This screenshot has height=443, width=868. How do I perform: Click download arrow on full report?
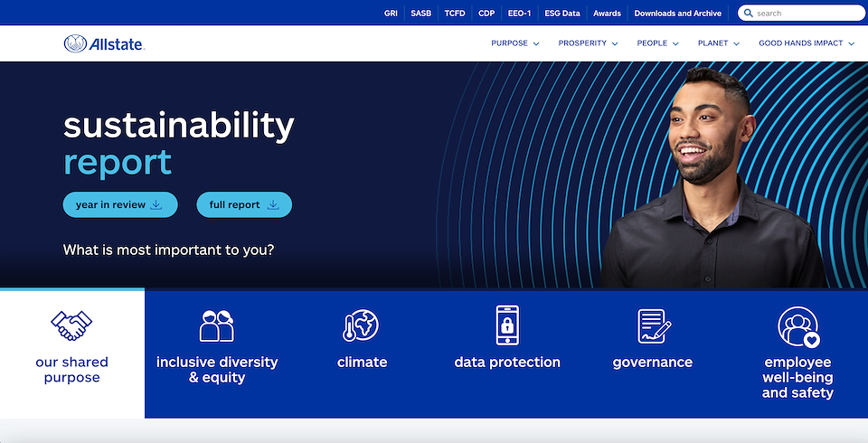[x=273, y=205]
